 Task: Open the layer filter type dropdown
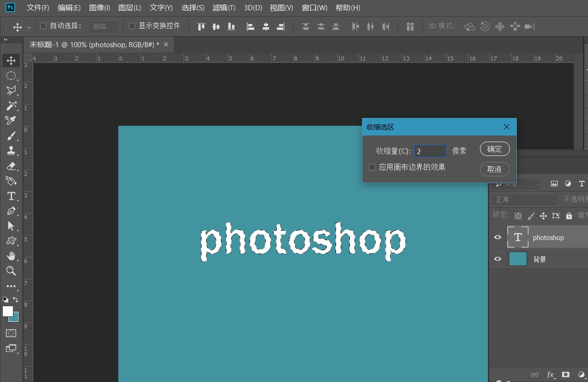[516, 184]
